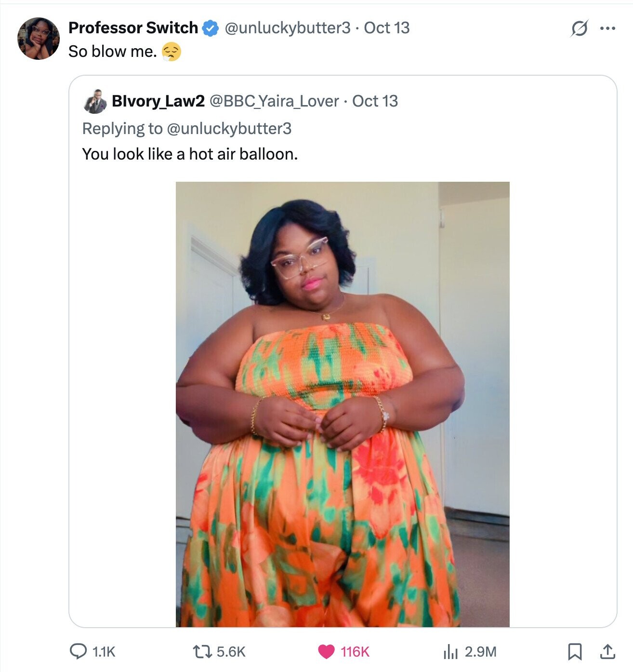Click the Oct 13 timestamp of main post
The height and width of the screenshot is (672, 633).
tap(386, 28)
